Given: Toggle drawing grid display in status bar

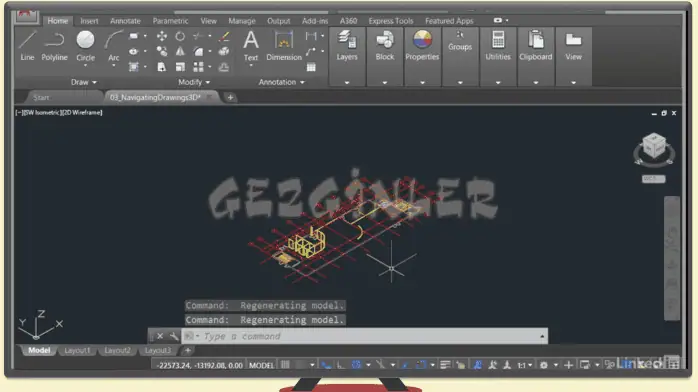Looking at the screenshot, I should [285, 365].
